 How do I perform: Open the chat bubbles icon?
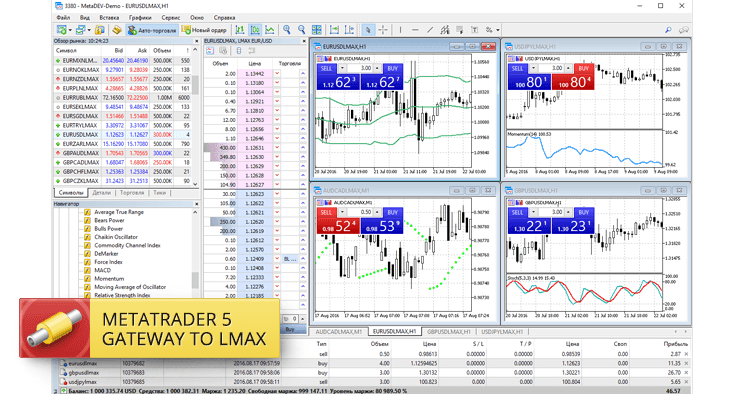[684, 30]
